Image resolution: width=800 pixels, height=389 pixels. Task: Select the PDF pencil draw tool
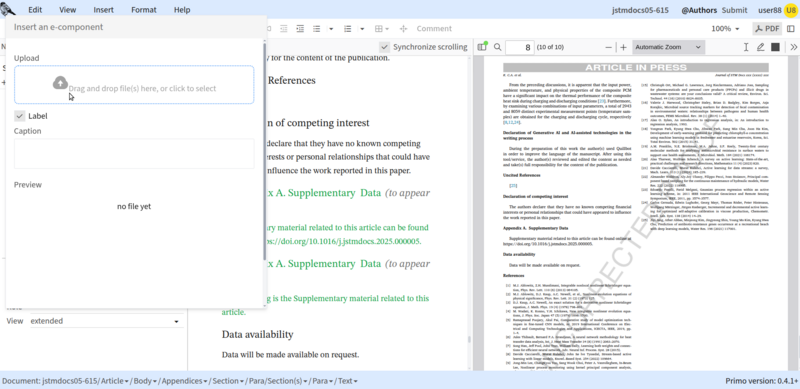click(x=760, y=47)
